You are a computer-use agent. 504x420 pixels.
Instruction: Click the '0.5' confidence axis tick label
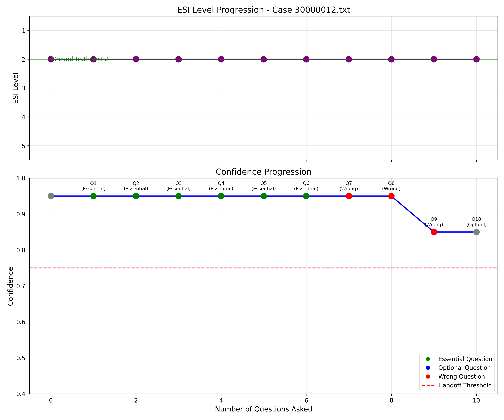pyautogui.click(x=21, y=358)
